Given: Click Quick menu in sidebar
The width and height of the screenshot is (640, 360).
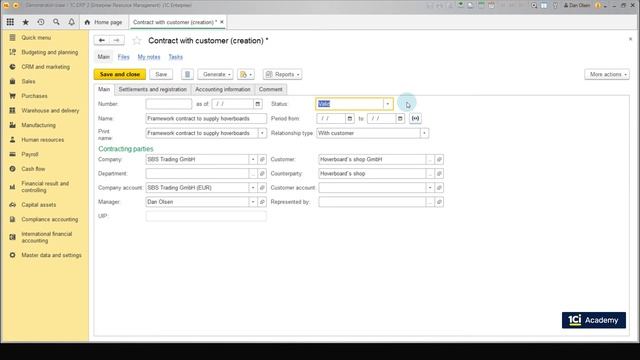Looking at the screenshot, I should [x=36, y=38].
